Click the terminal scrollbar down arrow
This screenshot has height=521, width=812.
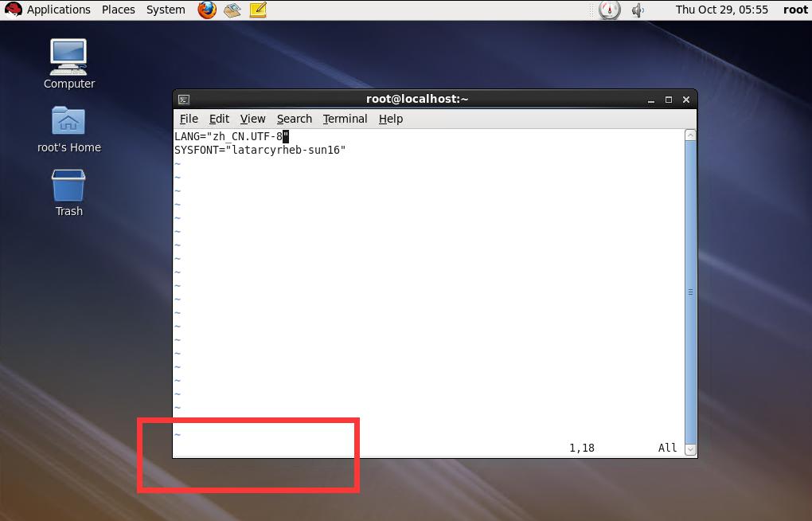point(690,449)
